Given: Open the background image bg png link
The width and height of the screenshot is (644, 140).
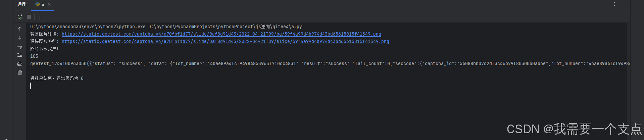Looking at the screenshot, I should coord(221,34).
